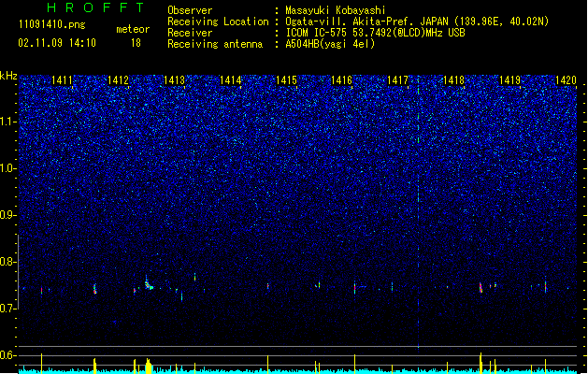The image size is (588, 374).
Task: Click the gray range bar beside the 0.8 label
Action: click(19, 272)
